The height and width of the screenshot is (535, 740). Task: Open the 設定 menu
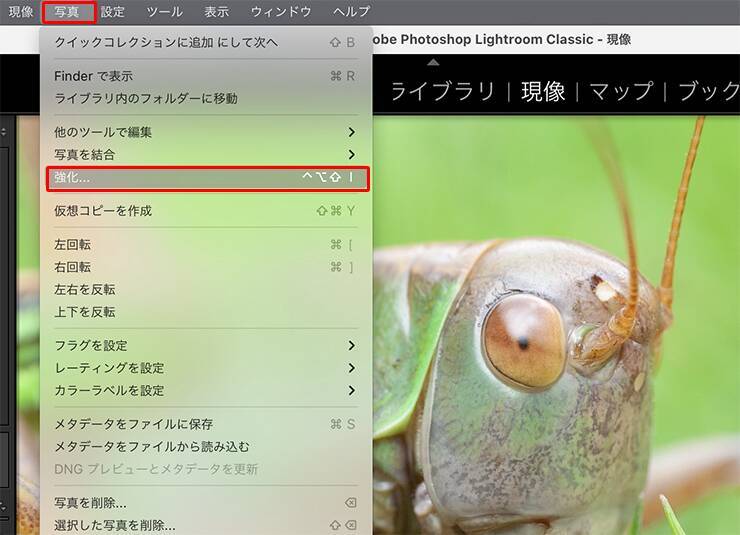click(112, 11)
